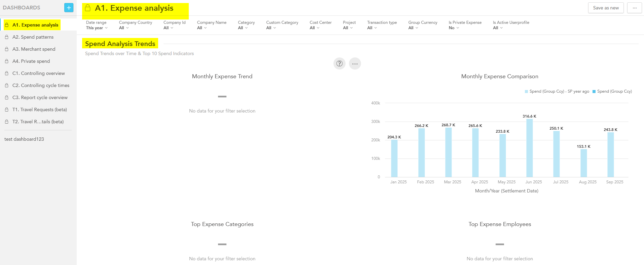Open the top-right ellipsis menu
This screenshot has height=265, width=644.
tap(635, 8)
